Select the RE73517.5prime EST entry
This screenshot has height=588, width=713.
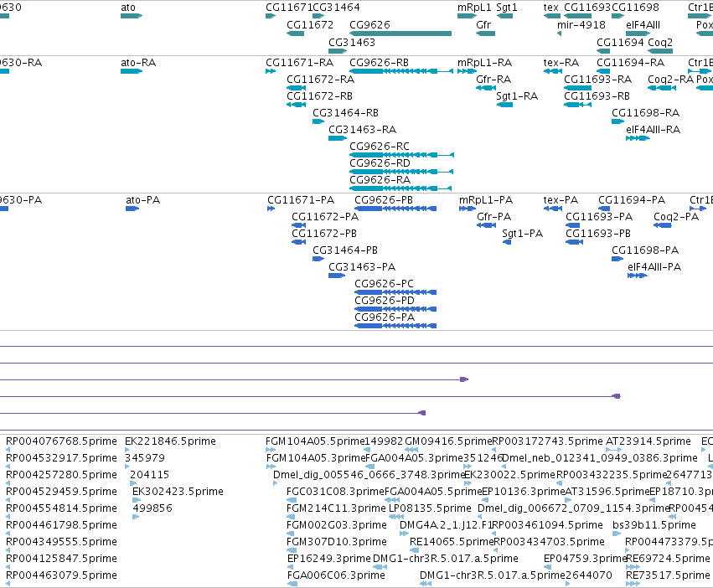coord(668,575)
